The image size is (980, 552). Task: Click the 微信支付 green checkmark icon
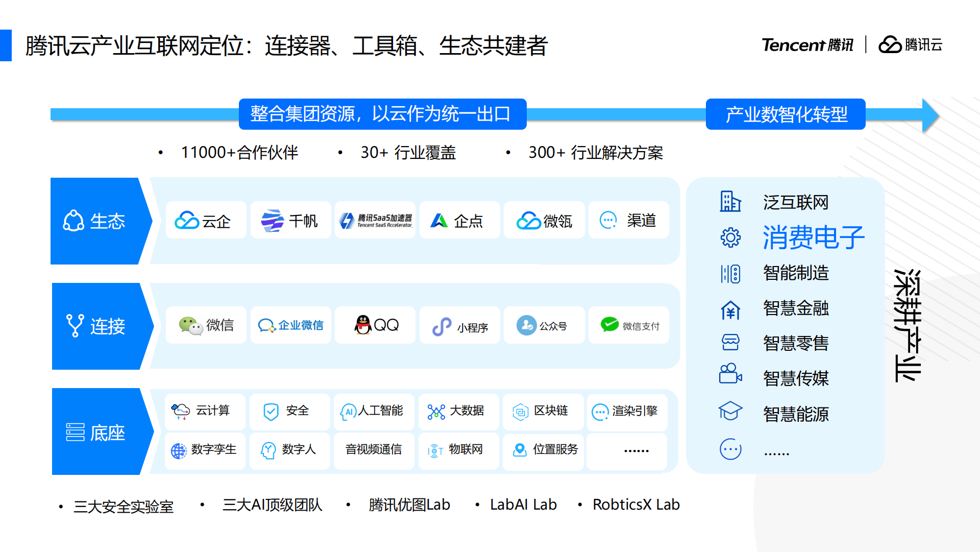click(609, 325)
